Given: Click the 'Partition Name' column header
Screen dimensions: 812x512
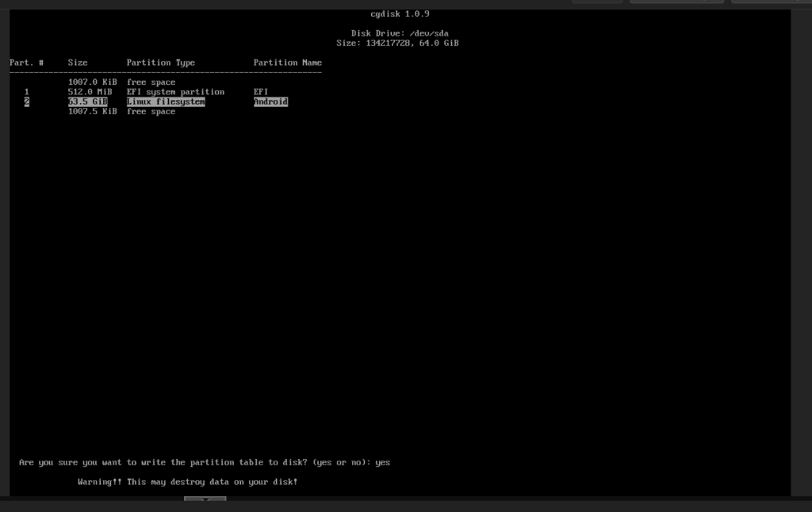Looking at the screenshot, I should (287, 63).
